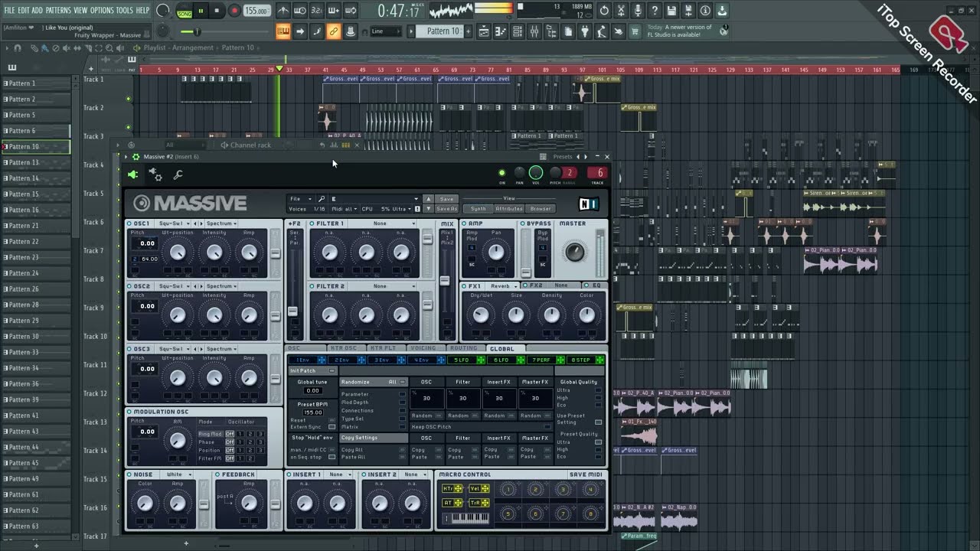The image size is (980, 551).
Task: Click the KTr macro source handle
Action: (452, 488)
